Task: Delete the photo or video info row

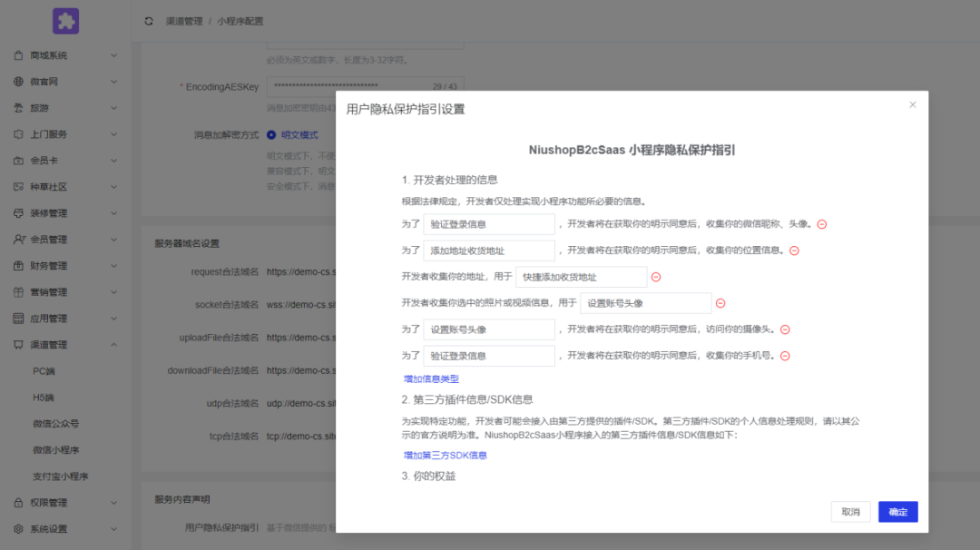Action: [x=720, y=303]
